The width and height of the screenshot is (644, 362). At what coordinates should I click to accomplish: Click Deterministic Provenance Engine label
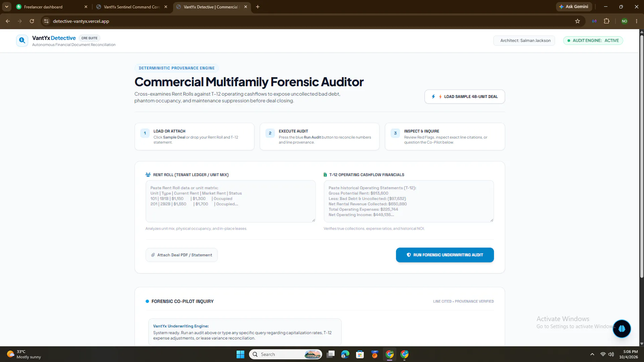point(177,68)
